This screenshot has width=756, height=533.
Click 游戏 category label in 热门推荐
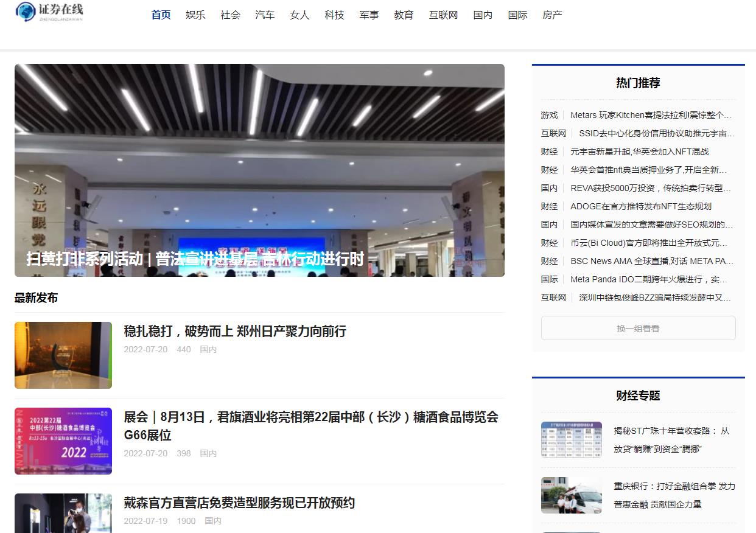(x=549, y=115)
